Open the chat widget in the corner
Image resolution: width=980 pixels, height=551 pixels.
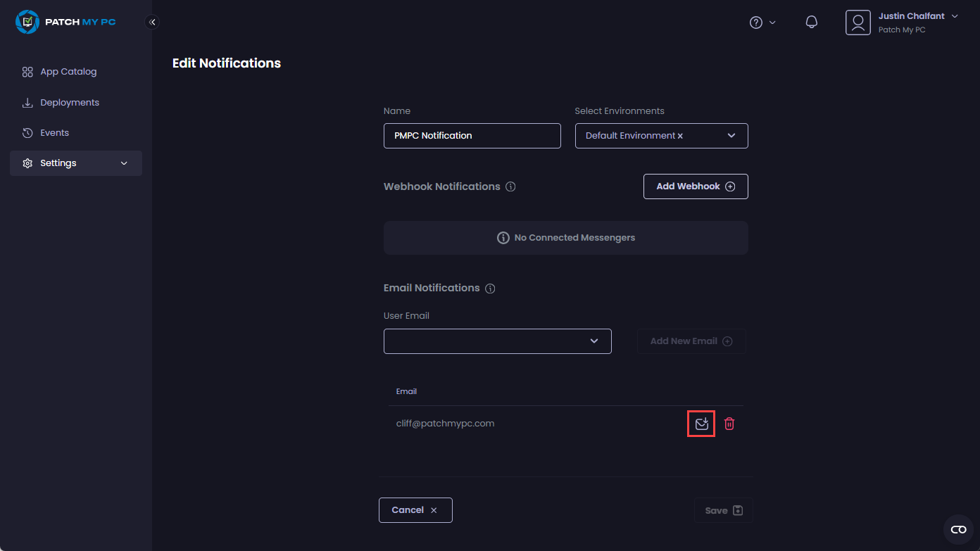(958, 529)
